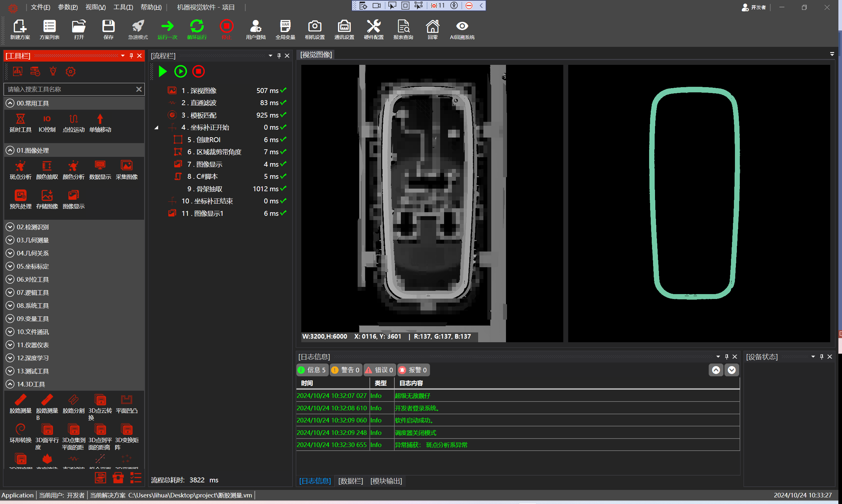Toggle the 错误 0 error filter
Viewport: 842px width, 504px height.
(x=380, y=370)
